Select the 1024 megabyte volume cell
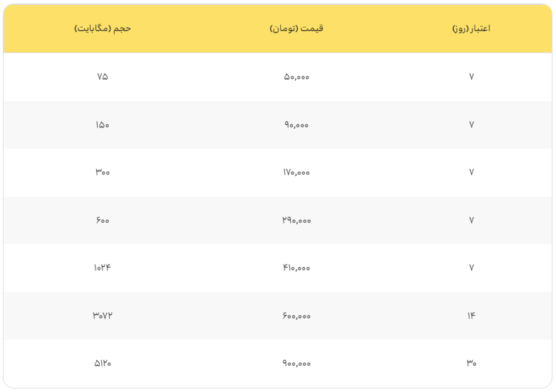556x392 pixels. point(103,267)
